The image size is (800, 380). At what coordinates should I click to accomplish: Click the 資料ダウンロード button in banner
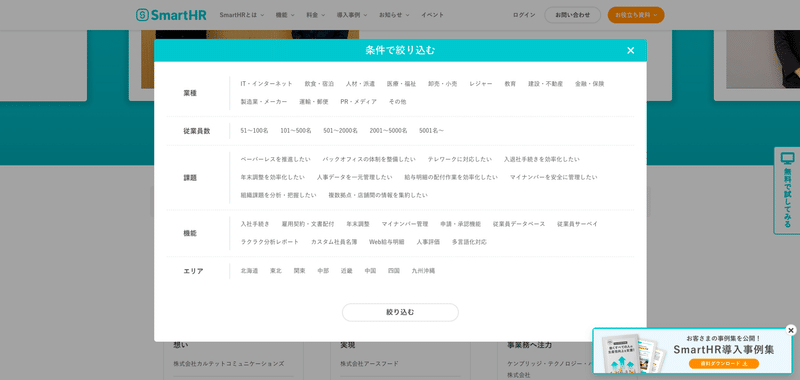[x=723, y=364]
